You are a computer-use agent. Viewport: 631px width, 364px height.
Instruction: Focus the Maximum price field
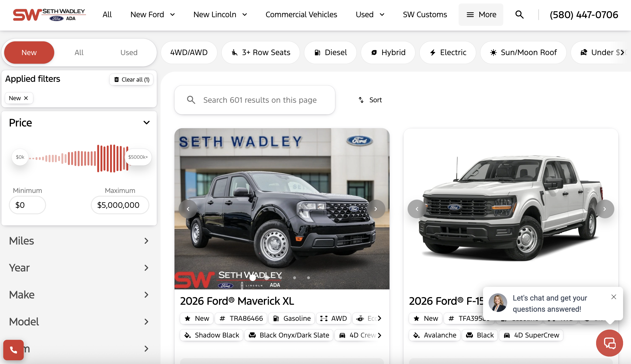pyautogui.click(x=120, y=205)
